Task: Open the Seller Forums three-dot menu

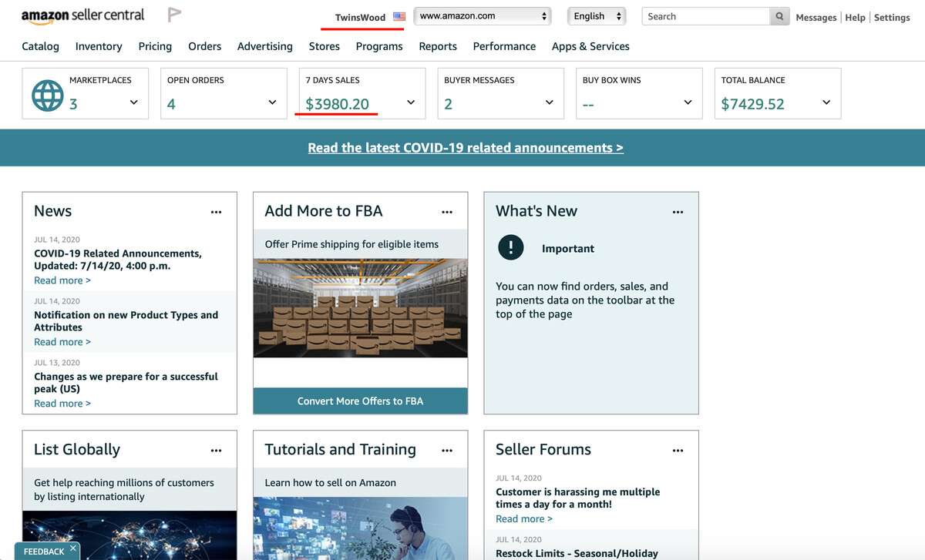Action: [x=678, y=451]
